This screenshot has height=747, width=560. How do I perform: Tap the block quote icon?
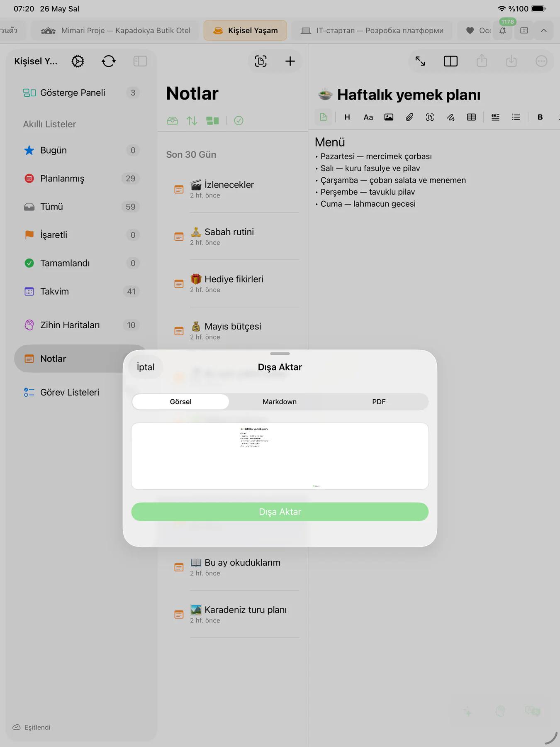tap(495, 117)
